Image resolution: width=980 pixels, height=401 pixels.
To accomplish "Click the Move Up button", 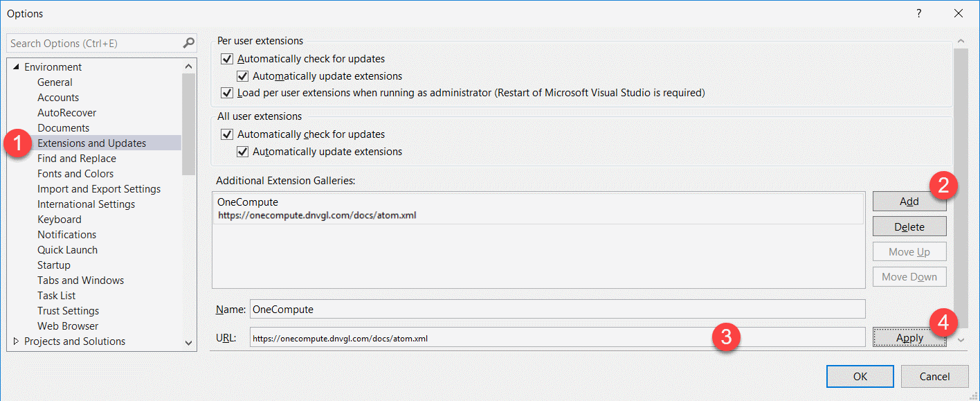I will pos(909,252).
